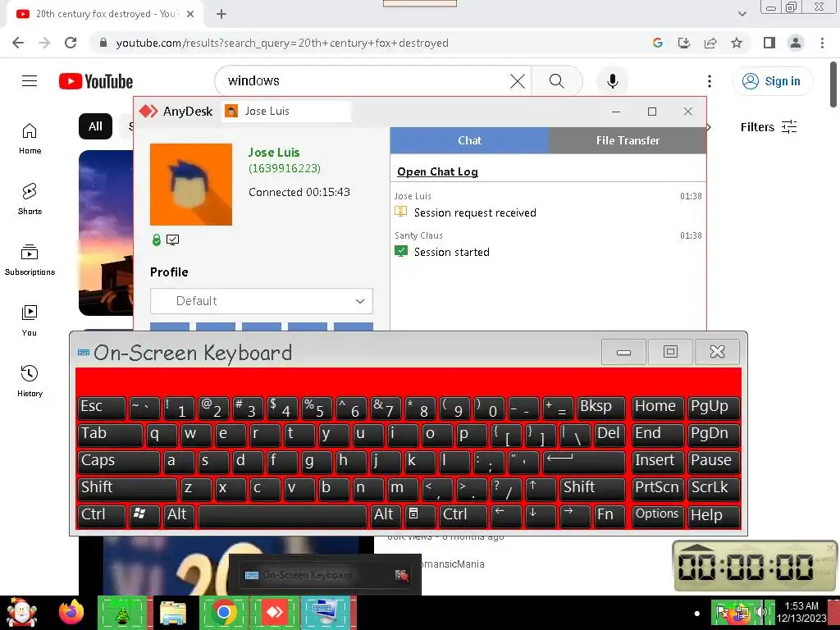Select the All filter chip
The height and width of the screenshot is (630, 840).
pyautogui.click(x=95, y=126)
